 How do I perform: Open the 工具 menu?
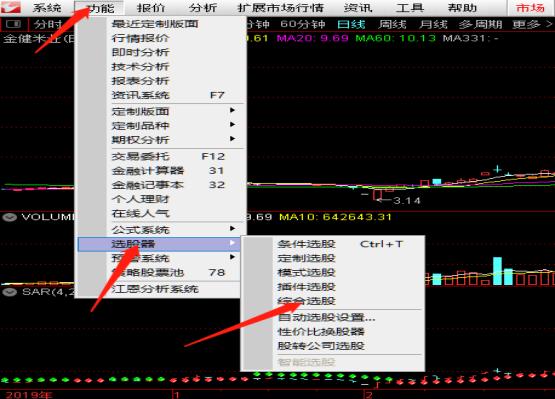click(410, 8)
